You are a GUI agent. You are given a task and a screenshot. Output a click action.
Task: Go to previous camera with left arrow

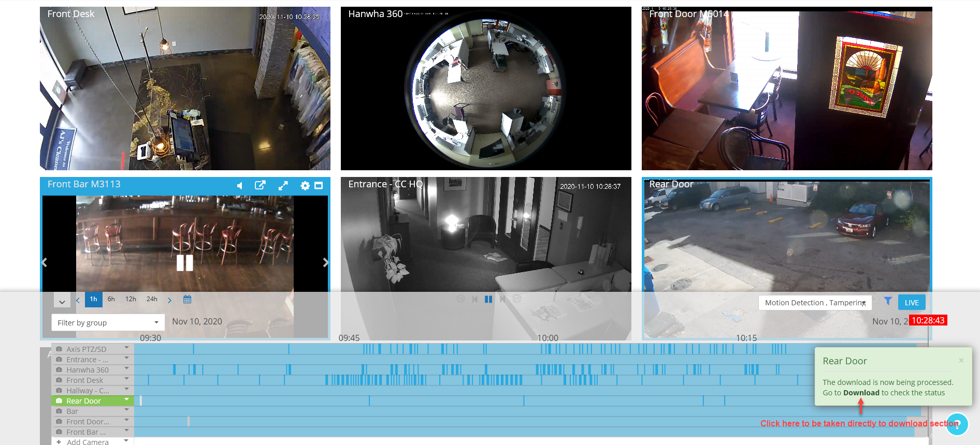click(45, 262)
